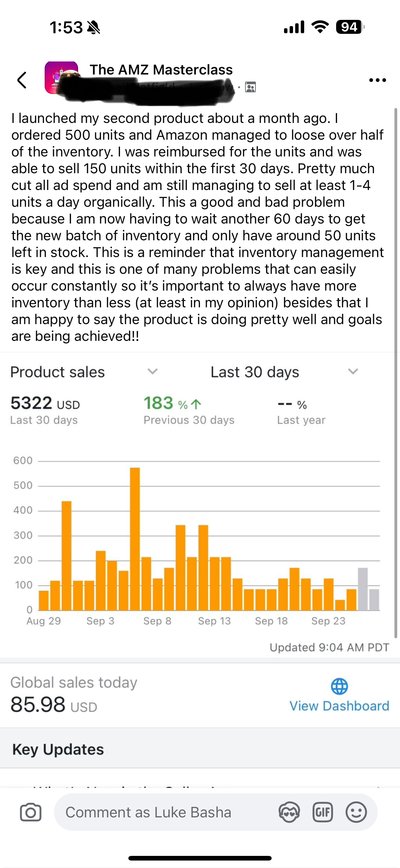Tap the globe icon above View Dashboard
Viewport: 400px width, 868px height.
point(340,686)
